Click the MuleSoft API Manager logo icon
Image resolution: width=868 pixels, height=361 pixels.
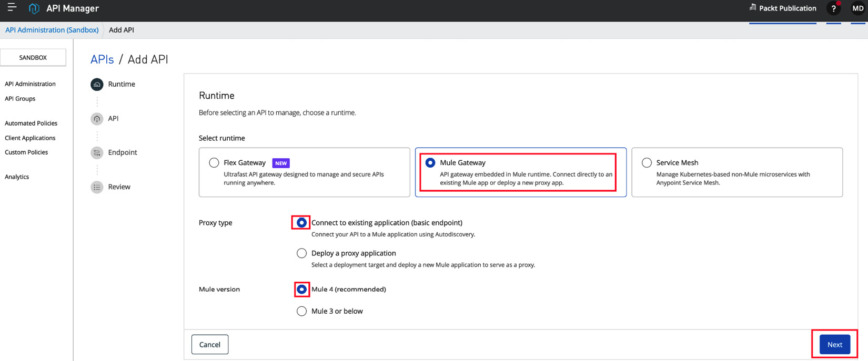(34, 8)
